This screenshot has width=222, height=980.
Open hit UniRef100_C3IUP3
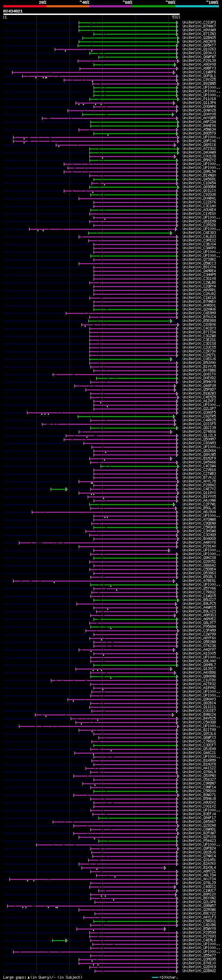(x=199, y=23)
